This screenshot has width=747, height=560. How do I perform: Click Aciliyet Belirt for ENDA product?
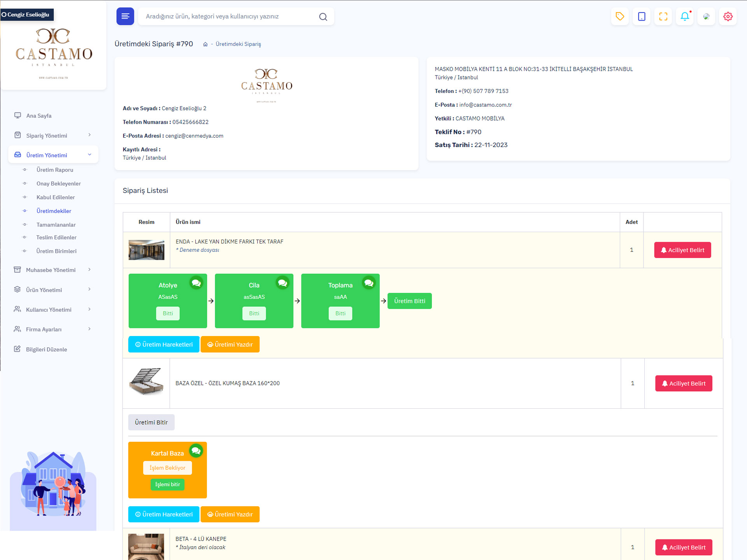[x=682, y=250]
